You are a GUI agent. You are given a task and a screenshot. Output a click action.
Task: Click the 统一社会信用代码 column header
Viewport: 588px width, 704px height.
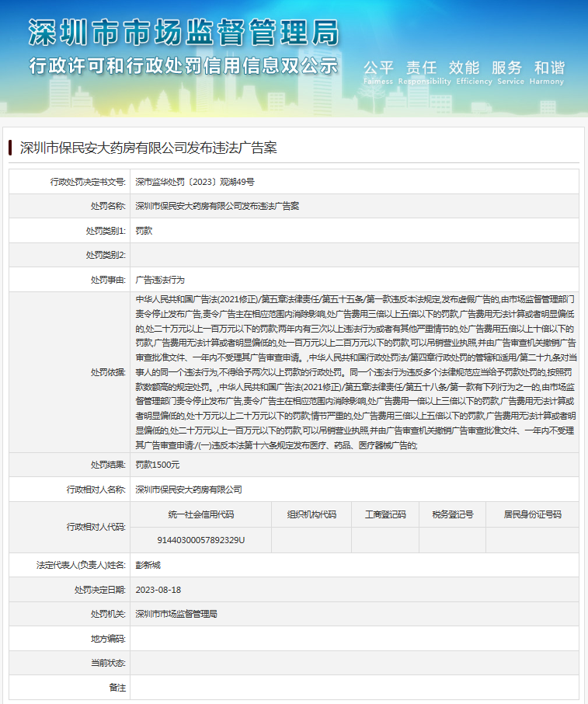coord(201,514)
